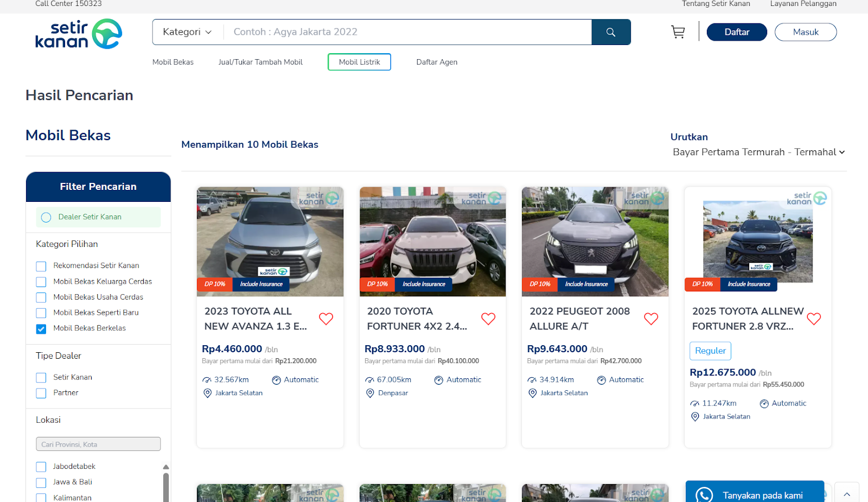The width and height of the screenshot is (868, 502).
Task: Click the Tanyakan pada kami chat button
Action: (755, 492)
